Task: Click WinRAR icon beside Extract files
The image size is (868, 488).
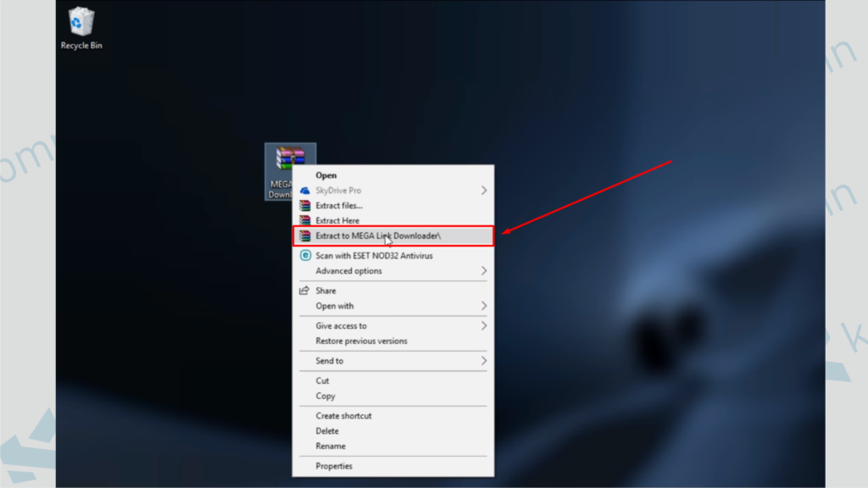Action: (305, 206)
